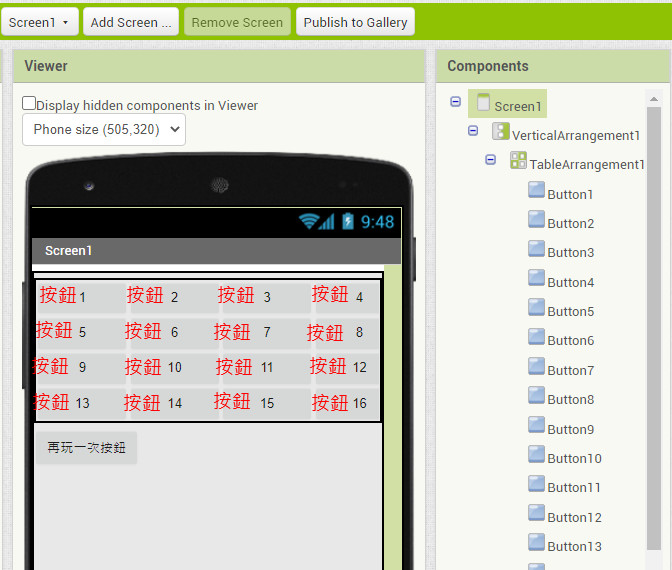
Task: Select Button12 label in component tree
Action: [575, 518]
